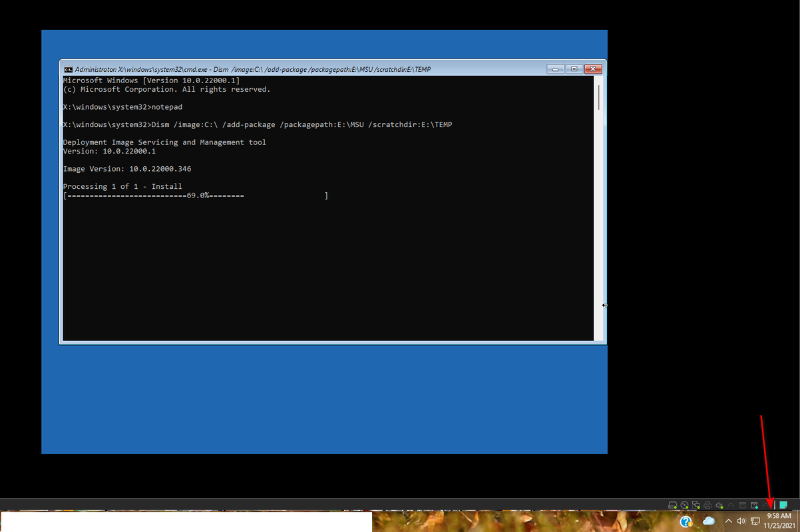Minimize the Administrator cmd.exe window
This screenshot has height=532, width=800.
pyautogui.click(x=555, y=69)
